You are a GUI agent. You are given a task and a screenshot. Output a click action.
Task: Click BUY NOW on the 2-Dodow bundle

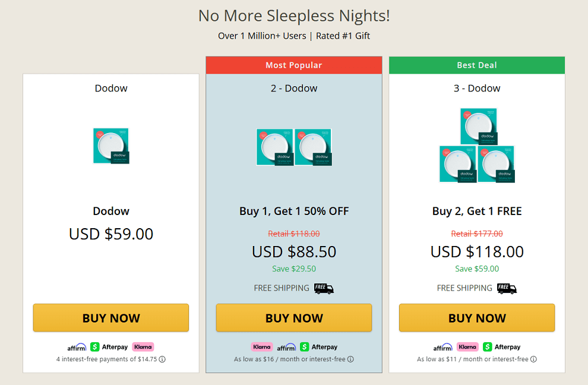tap(293, 318)
